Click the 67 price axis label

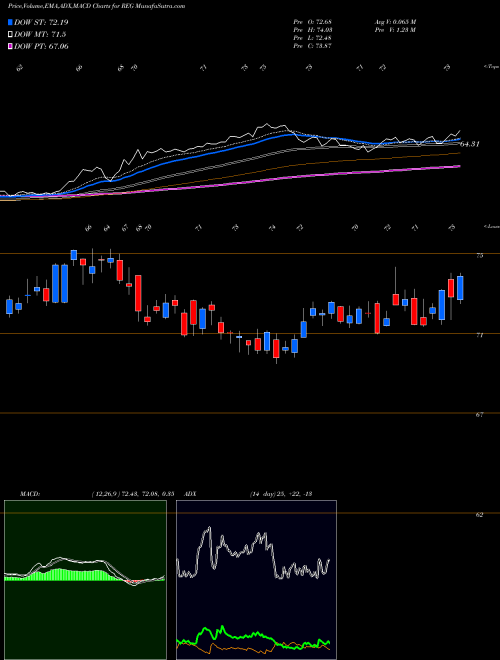pos(479,415)
